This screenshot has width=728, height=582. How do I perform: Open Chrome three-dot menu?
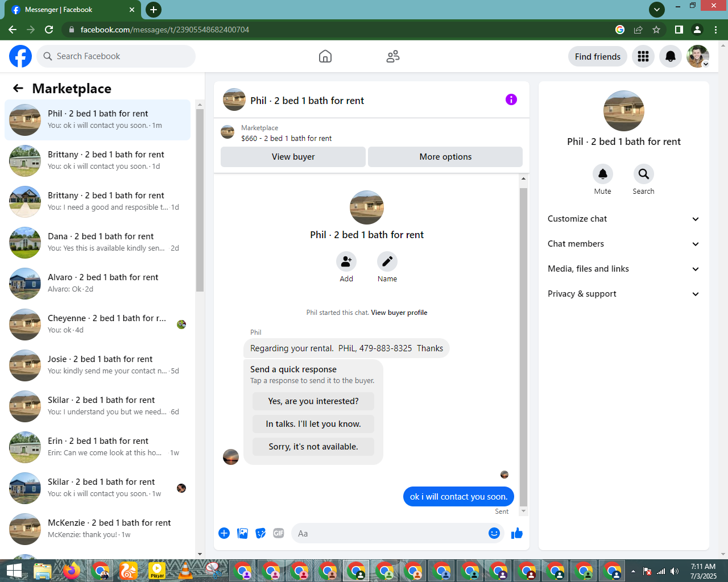[x=716, y=30]
